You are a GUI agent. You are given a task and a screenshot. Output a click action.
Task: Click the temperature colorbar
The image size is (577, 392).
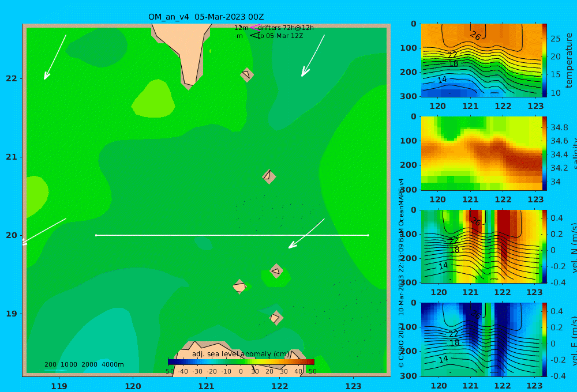(545, 61)
